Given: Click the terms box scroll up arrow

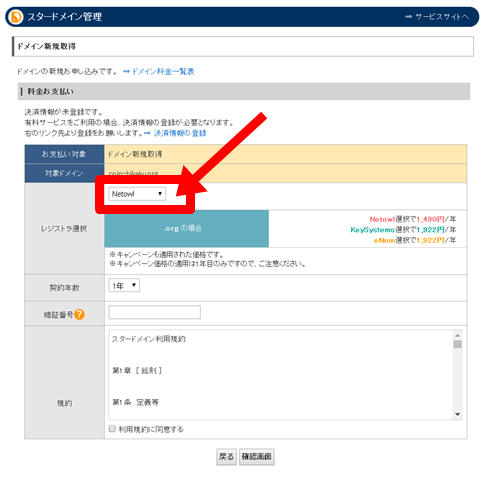Looking at the screenshot, I should (x=458, y=335).
